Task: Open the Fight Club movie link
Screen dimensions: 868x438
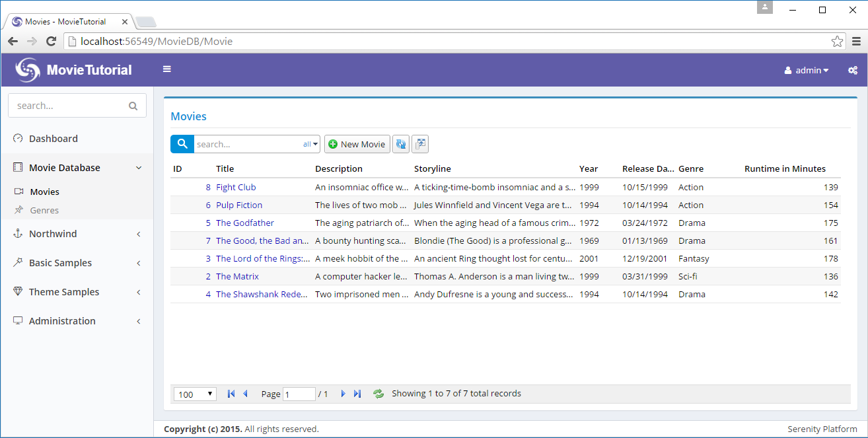Action: point(236,187)
